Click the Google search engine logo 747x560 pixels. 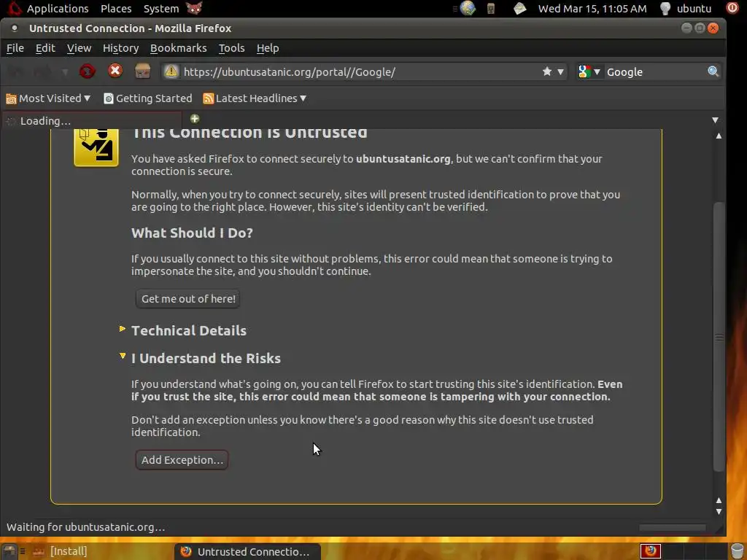coord(584,72)
